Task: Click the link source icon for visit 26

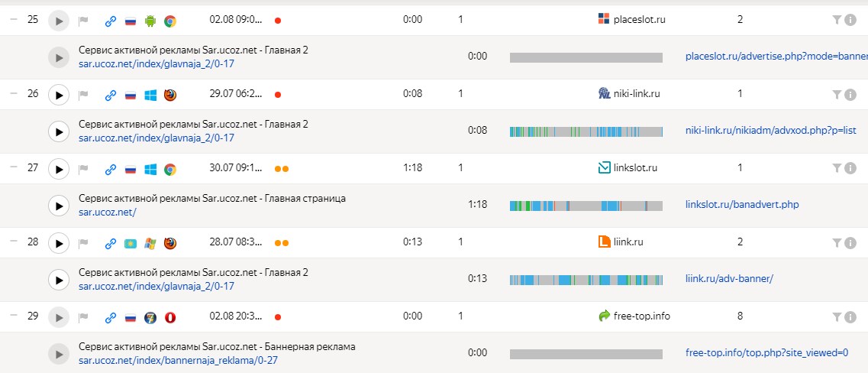Action: click(x=111, y=96)
